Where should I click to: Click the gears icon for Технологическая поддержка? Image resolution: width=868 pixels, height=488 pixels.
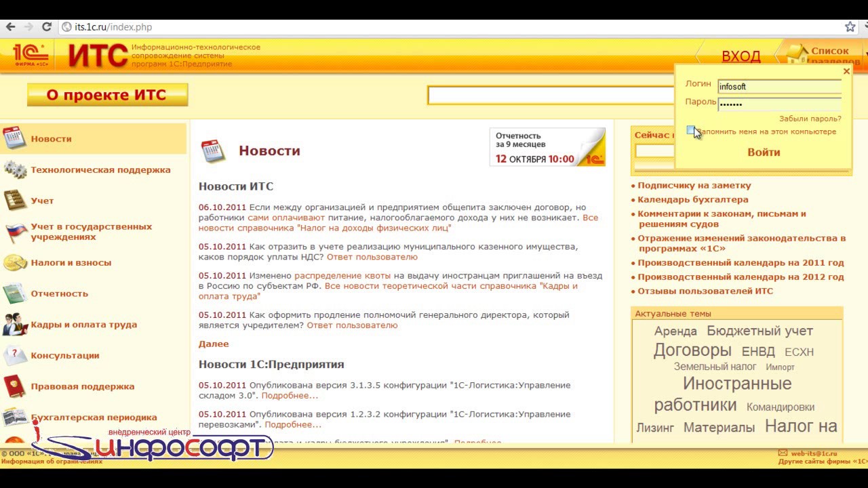[14, 169]
